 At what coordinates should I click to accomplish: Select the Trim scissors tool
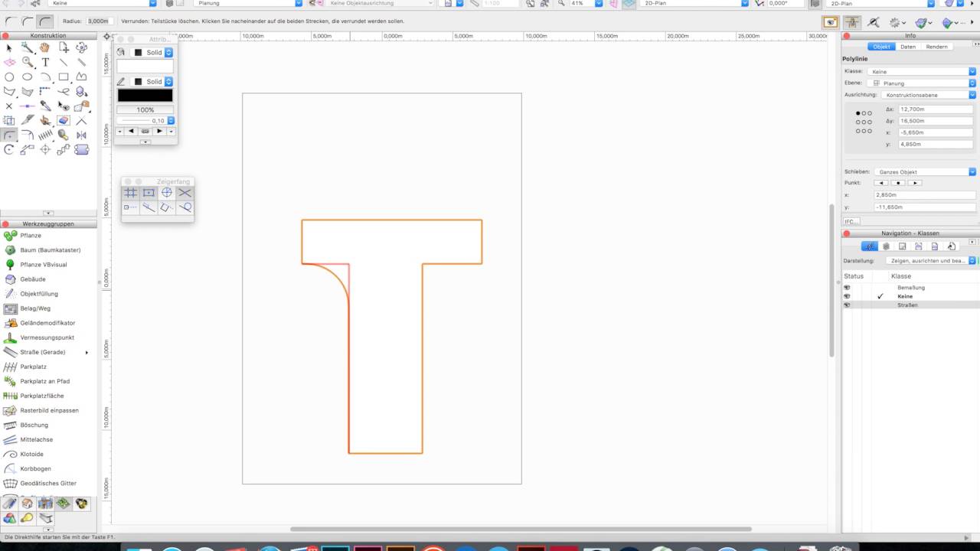coord(45,121)
